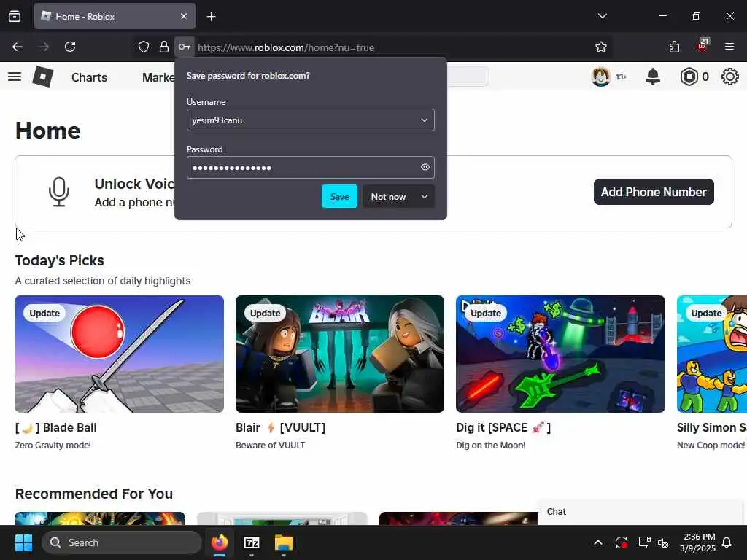Open the Dig it [SPACE] game thumbnail
Image resolution: width=747 pixels, height=560 pixels.
560,354
